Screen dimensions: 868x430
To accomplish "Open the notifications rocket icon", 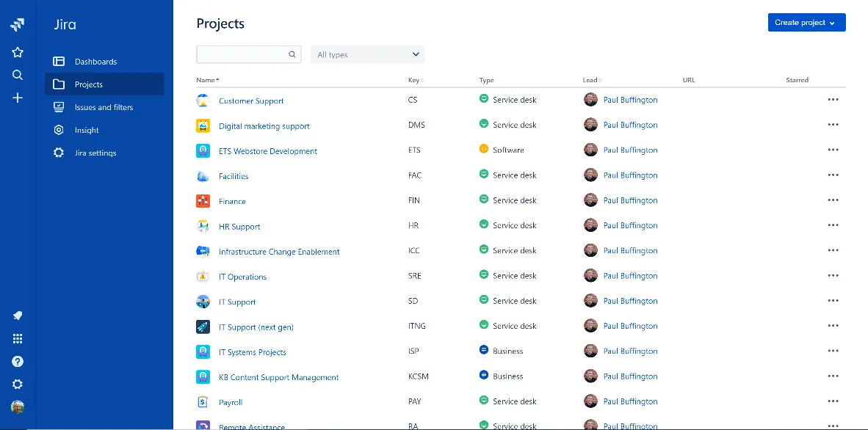I will pyautogui.click(x=18, y=316).
